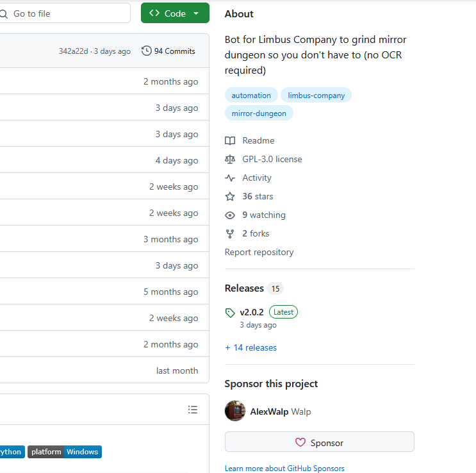Click the Report repository link
476x473 pixels.
click(259, 252)
